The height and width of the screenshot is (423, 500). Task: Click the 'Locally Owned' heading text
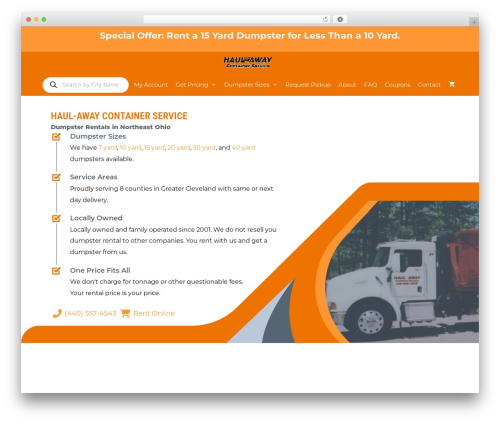96,218
